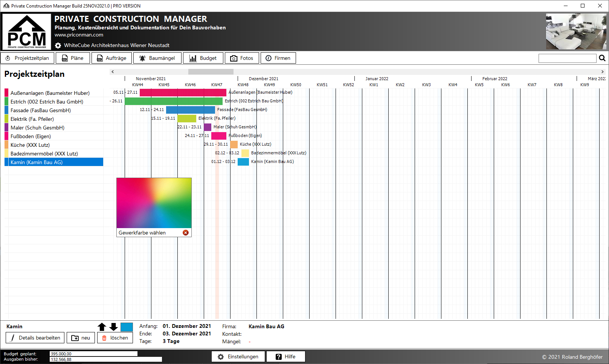Close the Gewerkfarbe wählen color picker
This screenshot has width=609, height=364.
click(186, 233)
